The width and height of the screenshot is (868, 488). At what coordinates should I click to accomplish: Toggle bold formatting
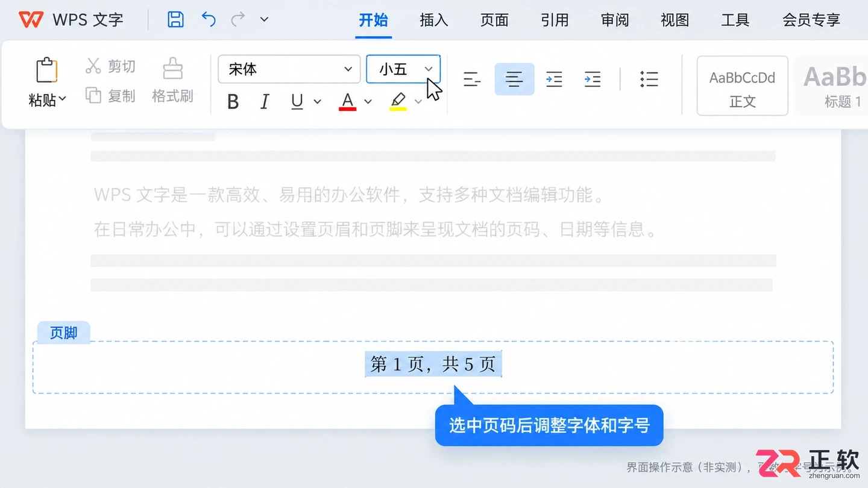[x=233, y=102]
